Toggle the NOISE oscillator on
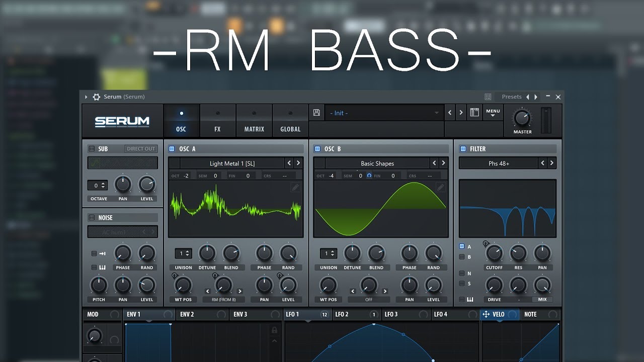644x362 pixels. (92, 218)
